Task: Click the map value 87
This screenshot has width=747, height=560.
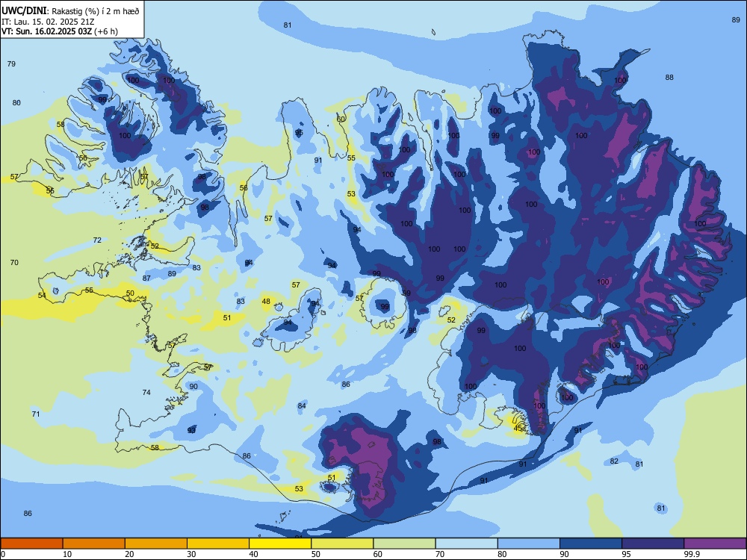Action: [146, 278]
